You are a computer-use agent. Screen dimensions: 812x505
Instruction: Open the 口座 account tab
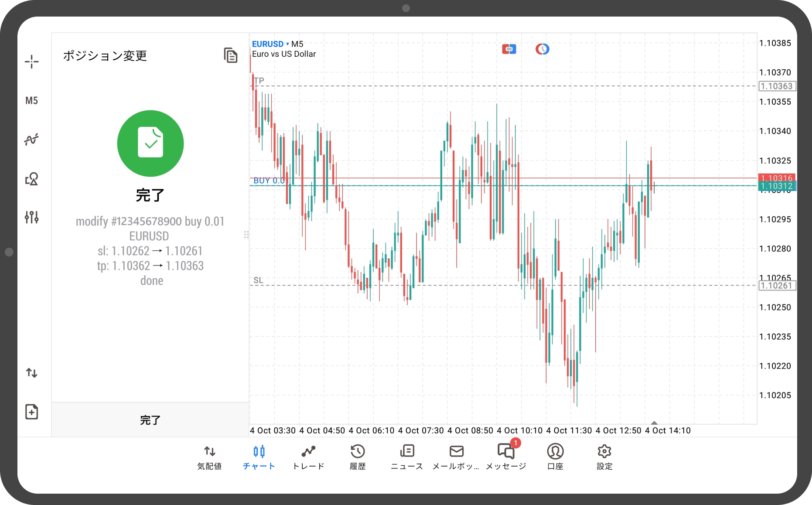[555, 457]
